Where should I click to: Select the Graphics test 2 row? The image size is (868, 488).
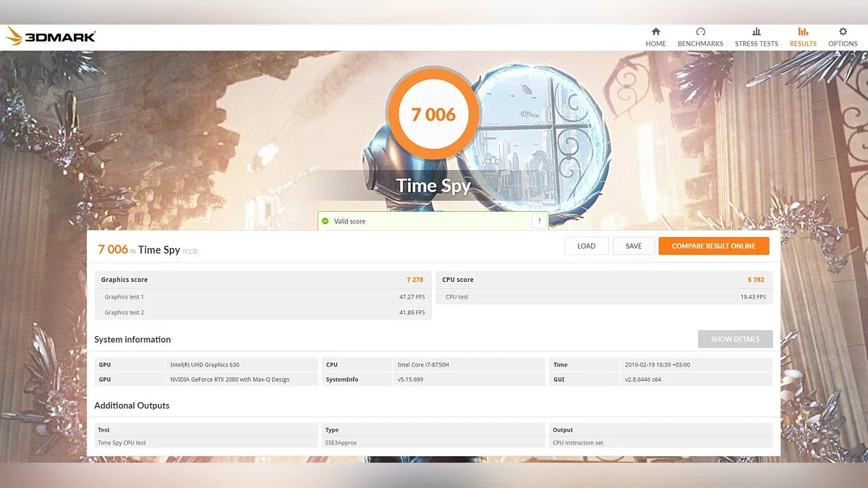[x=263, y=312]
